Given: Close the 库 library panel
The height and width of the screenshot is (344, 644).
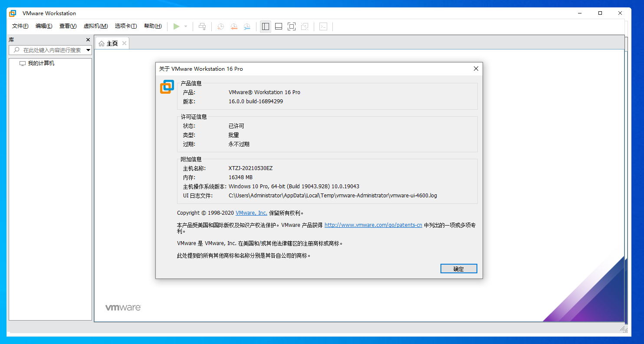Looking at the screenshot, I should 88,39.
